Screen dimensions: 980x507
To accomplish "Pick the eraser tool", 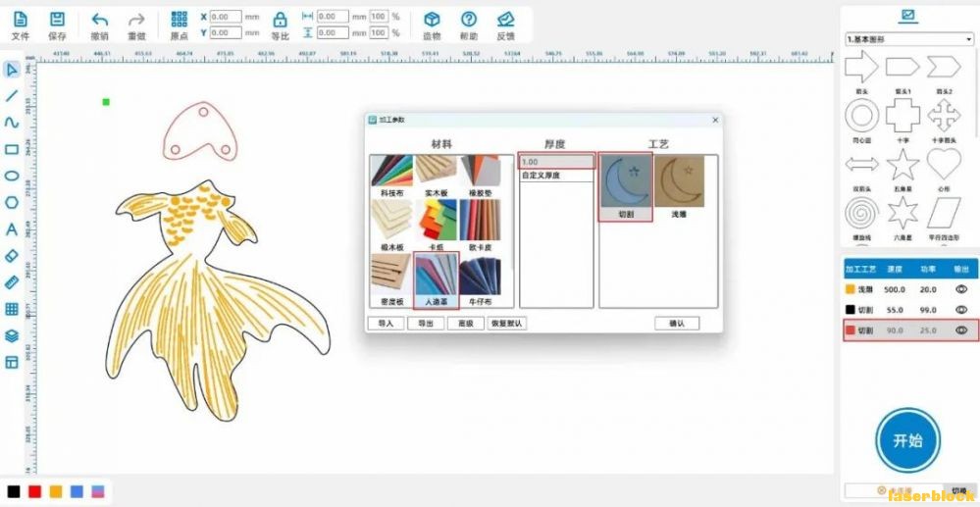I will pyautogui.click(x=11, y=256).
